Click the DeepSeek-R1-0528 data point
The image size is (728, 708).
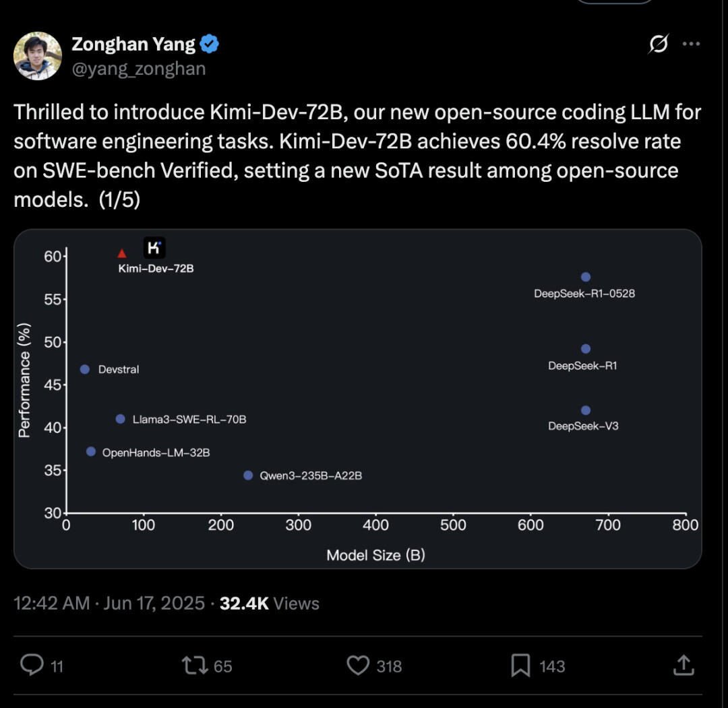586,277
